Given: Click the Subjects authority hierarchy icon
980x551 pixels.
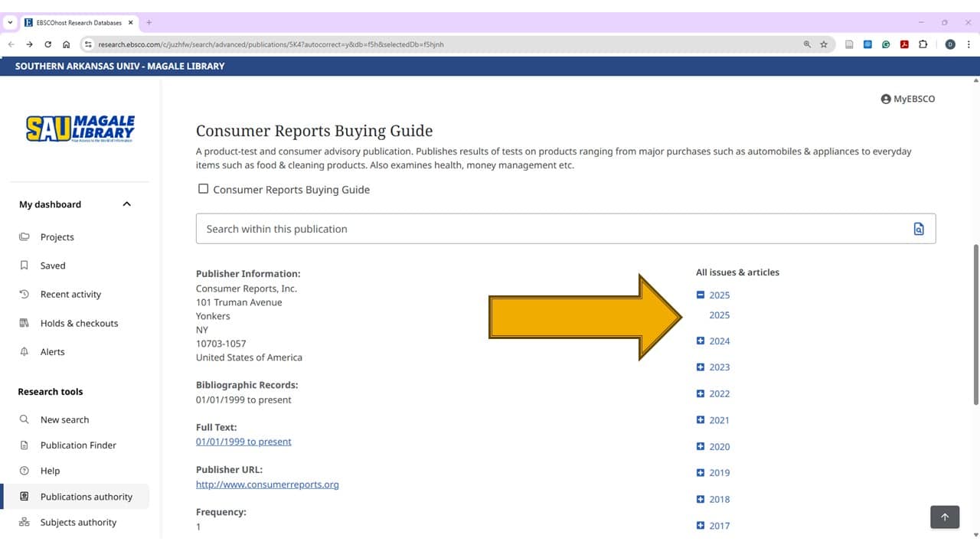Looking at the screenshot, I should pos(24,523).
